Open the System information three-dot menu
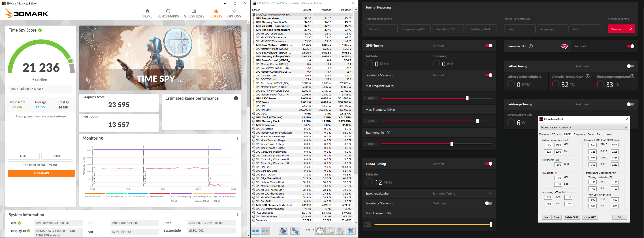644x238 pixels. 237,215
